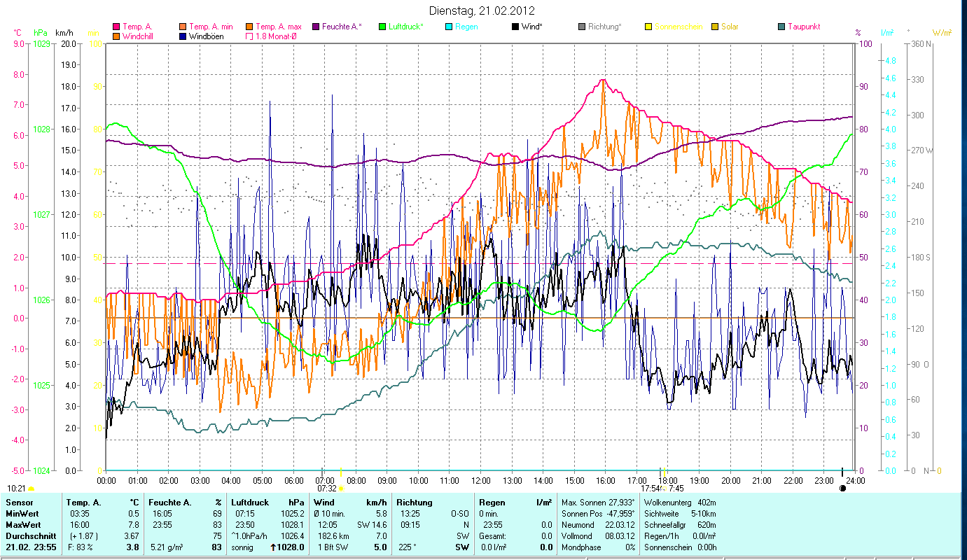
Task: Click the yellow Solar legend swatch
Action: [x=715, y=27]
